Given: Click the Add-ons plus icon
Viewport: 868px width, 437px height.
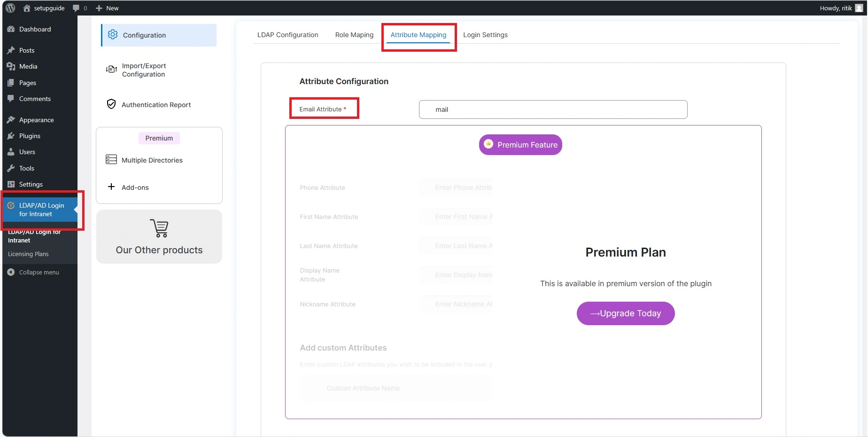Looking at the screenshot, I should coord(111,187).
